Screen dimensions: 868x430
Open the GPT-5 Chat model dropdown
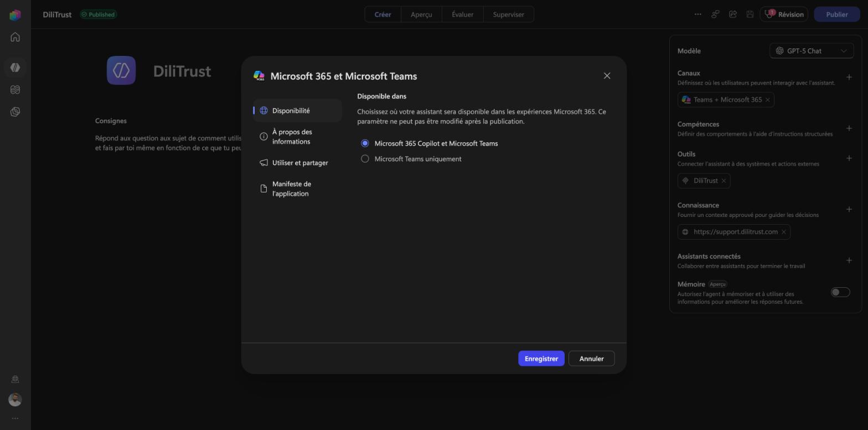(811, 51)
